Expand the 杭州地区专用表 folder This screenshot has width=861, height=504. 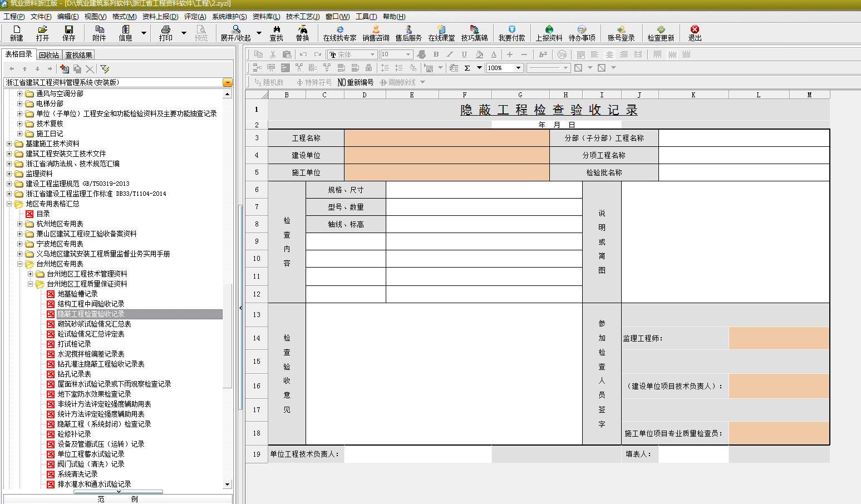[x=19, y=224]
